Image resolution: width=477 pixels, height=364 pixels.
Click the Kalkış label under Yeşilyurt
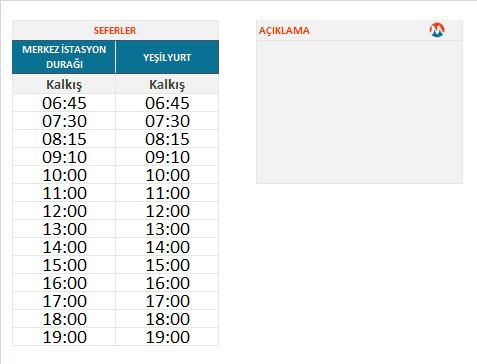(x=167, y=84)
